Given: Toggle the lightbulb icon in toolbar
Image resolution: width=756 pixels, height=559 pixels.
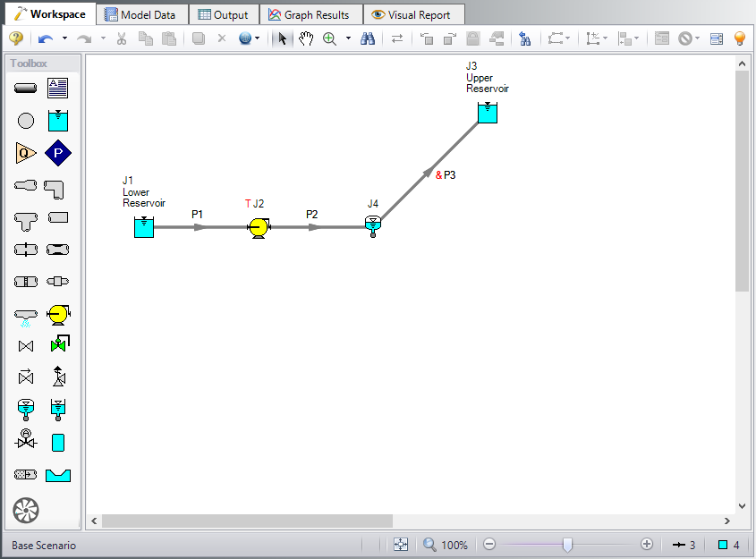Looking at the screenshot, I should (x=739, y=38).
